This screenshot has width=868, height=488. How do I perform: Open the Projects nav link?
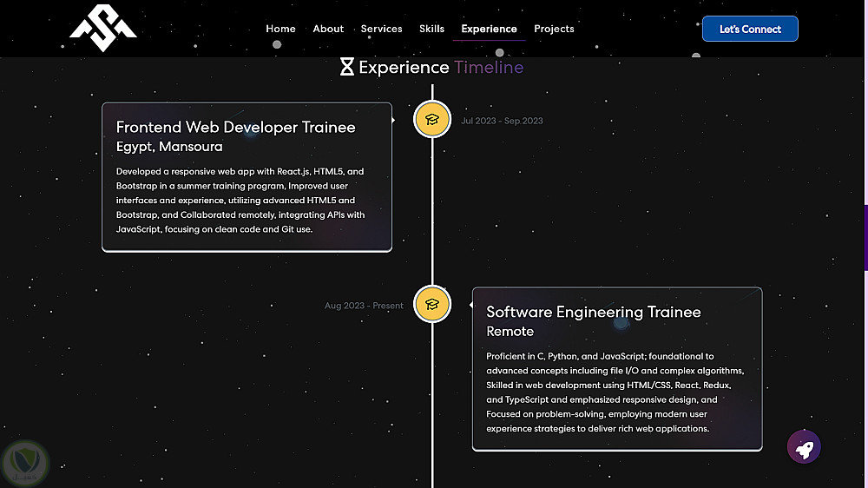pyautogui.click(x=554, y=29)
